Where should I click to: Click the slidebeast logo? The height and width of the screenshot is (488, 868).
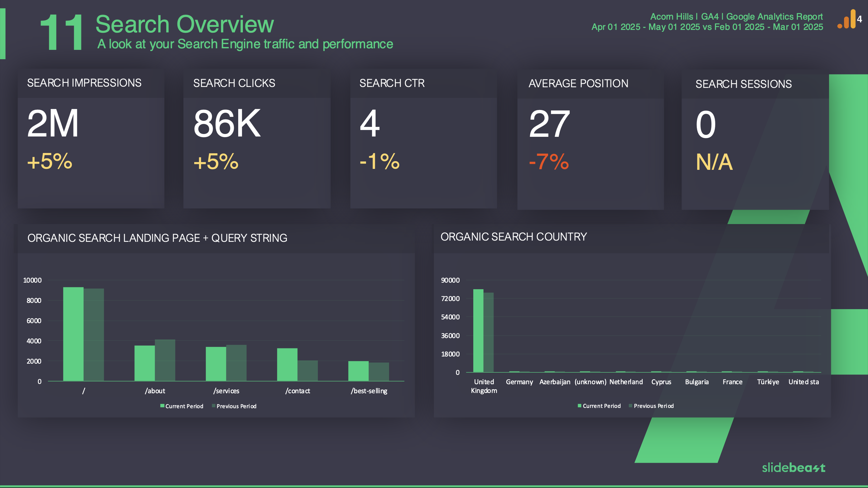point(793,467)
